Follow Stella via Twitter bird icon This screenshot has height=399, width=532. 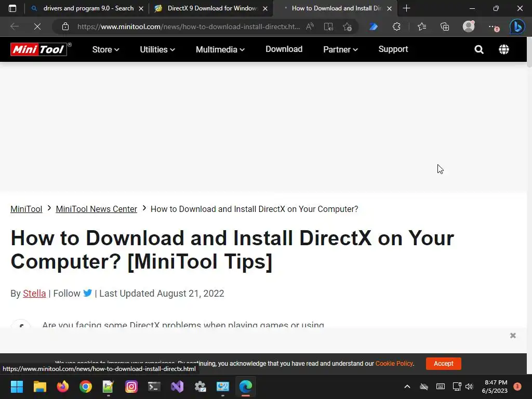87,293
